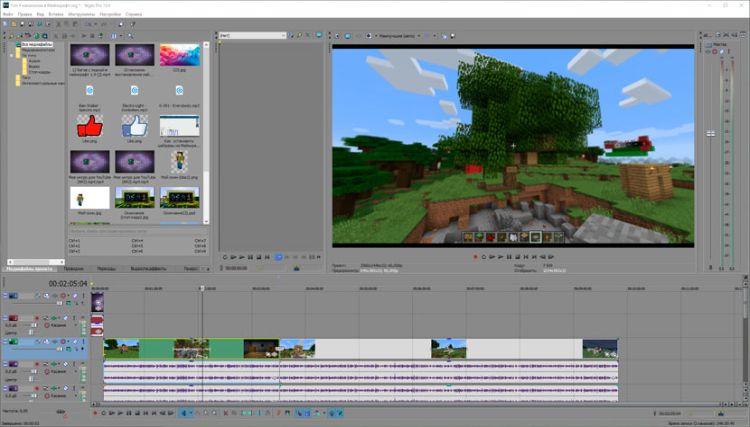
Task: Open the Правка menu
Action: [24, 14]
